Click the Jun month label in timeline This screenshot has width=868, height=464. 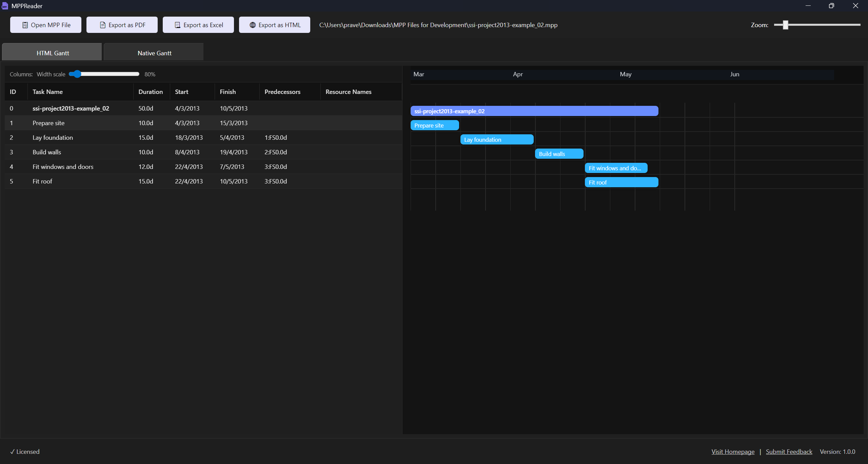(735, 74)
